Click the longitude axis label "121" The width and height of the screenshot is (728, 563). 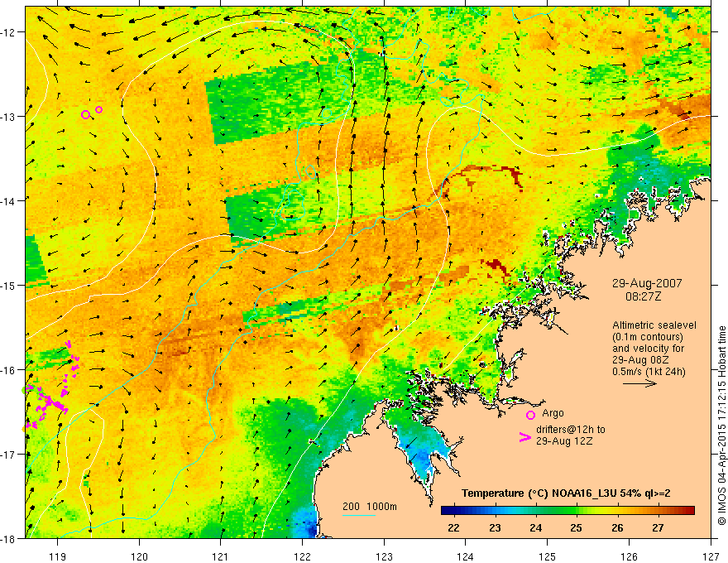220,556
